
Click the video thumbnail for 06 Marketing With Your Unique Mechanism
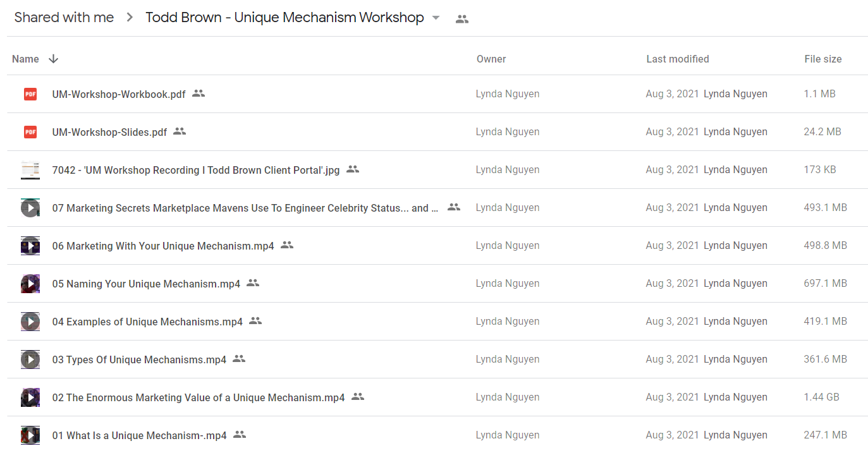[x=30, y=246]
